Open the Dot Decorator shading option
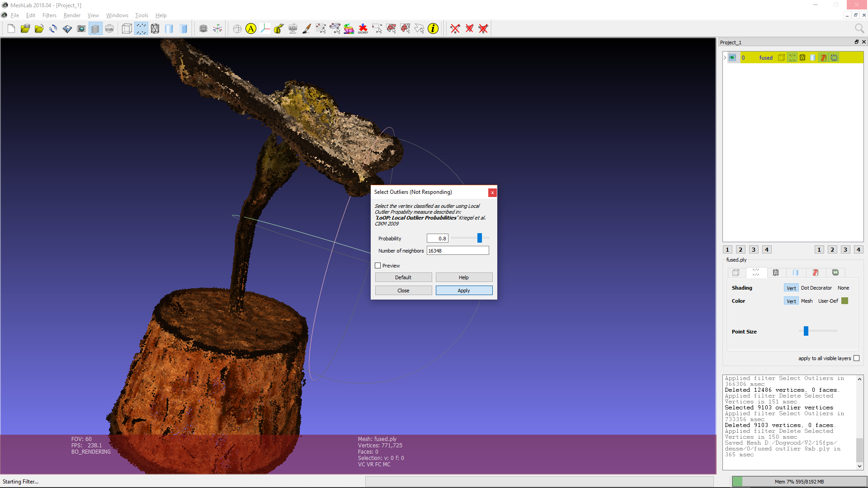Screen dimensions: 868x488 [816, 288]
